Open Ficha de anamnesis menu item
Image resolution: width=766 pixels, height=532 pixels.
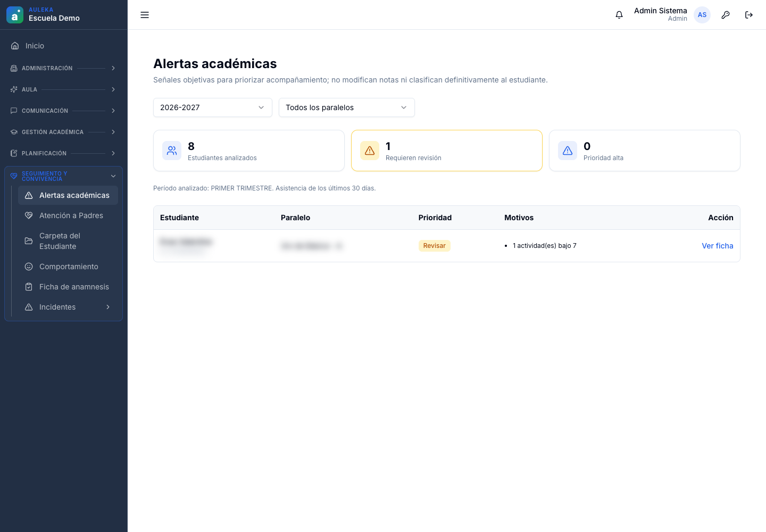(68, 287)
